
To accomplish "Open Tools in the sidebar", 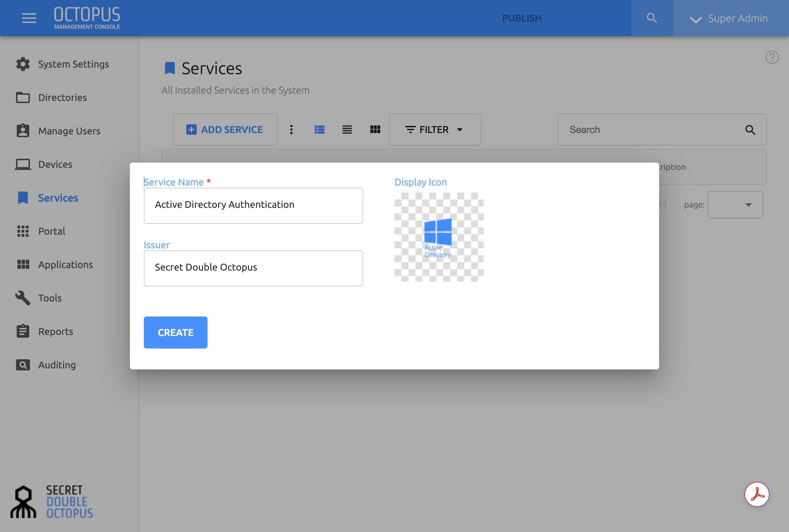I will [x=39, y=298].
